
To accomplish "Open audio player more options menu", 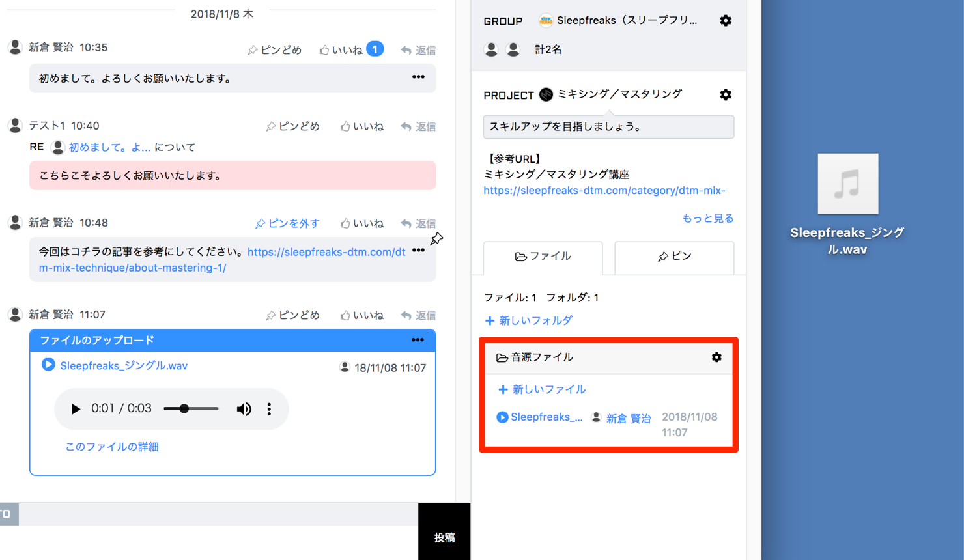I will click(269, 409).
